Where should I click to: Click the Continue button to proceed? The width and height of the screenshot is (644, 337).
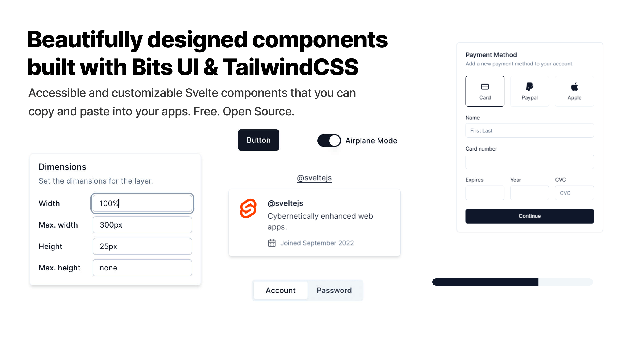529,215
